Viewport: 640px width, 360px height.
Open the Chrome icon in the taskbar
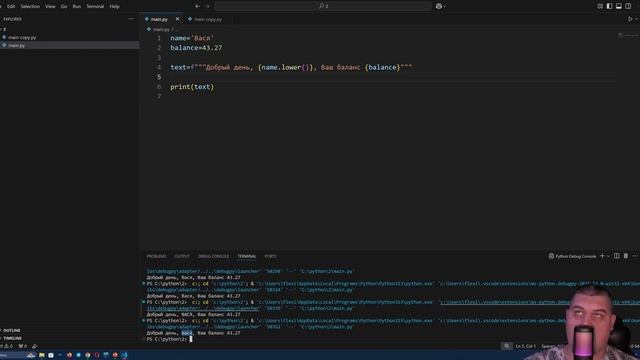(x=87, y=356)
